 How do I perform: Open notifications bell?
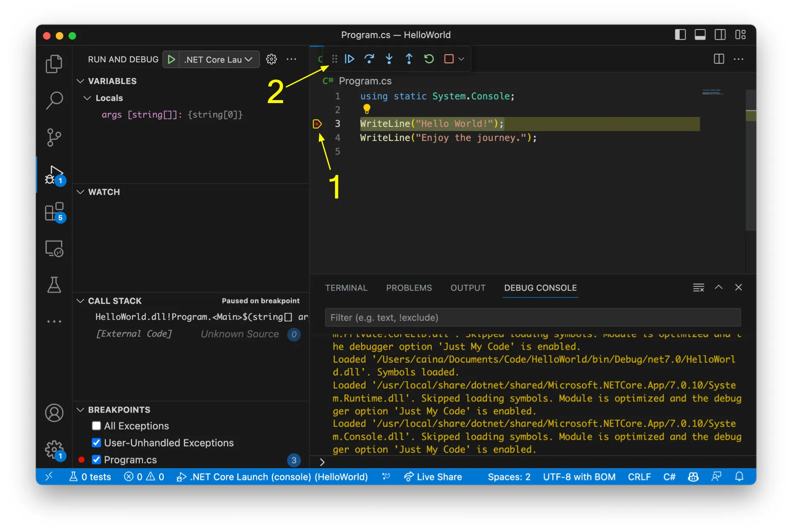tap(740, 477)
